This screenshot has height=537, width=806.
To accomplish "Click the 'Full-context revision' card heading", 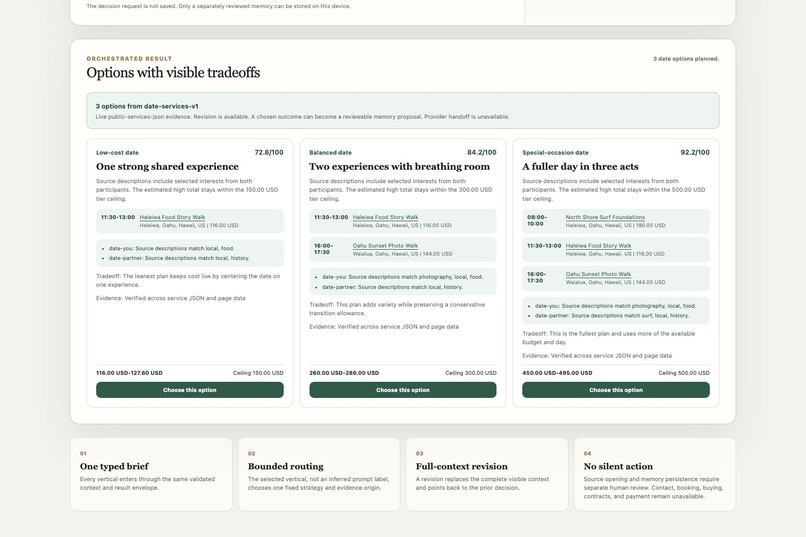I will pyautogui.click(x=462, y=466).
